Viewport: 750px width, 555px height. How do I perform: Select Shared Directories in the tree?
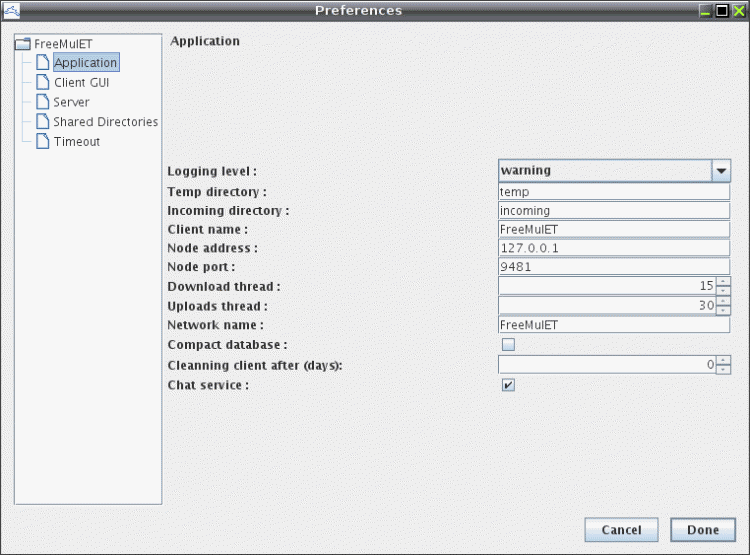[105, 122]
